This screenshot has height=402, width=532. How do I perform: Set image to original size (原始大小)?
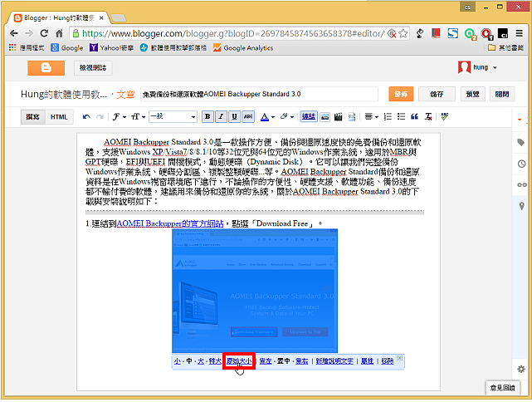click(x=239, y=361)
